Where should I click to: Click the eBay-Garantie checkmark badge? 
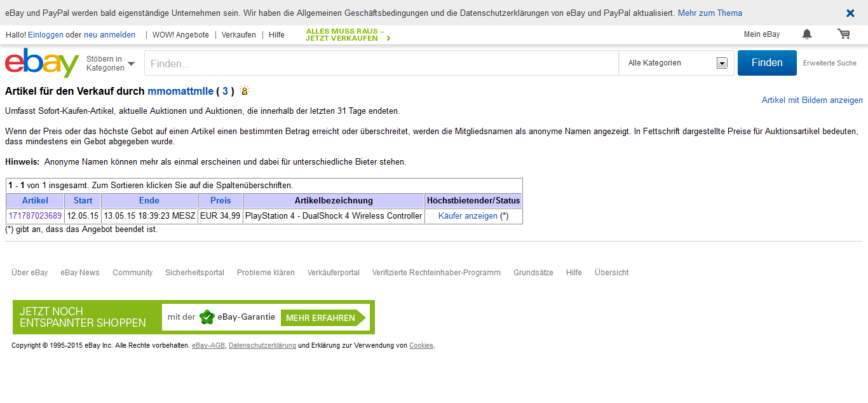coord(207,317)
